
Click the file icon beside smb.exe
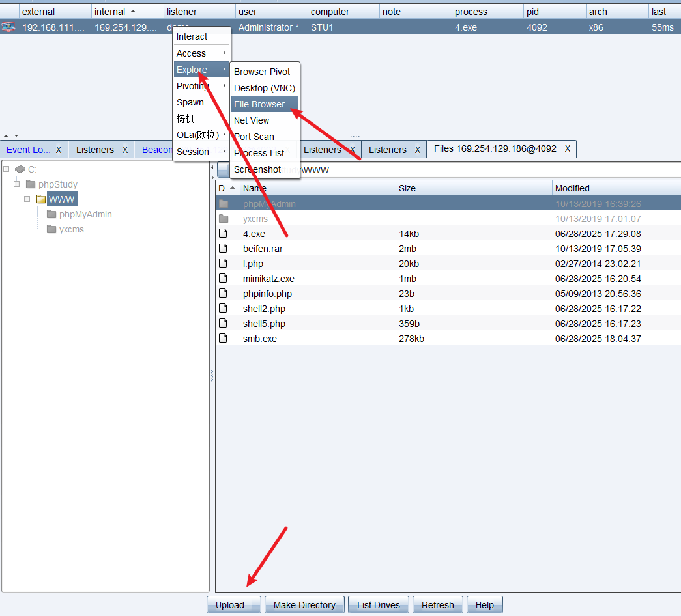[x=223, y=339]
